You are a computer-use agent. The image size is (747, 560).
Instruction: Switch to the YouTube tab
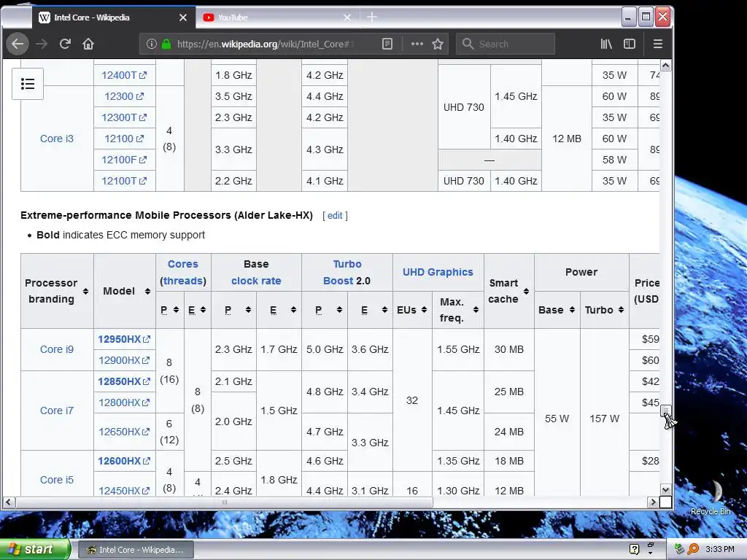pyautogui.click(x=277, y=17)
